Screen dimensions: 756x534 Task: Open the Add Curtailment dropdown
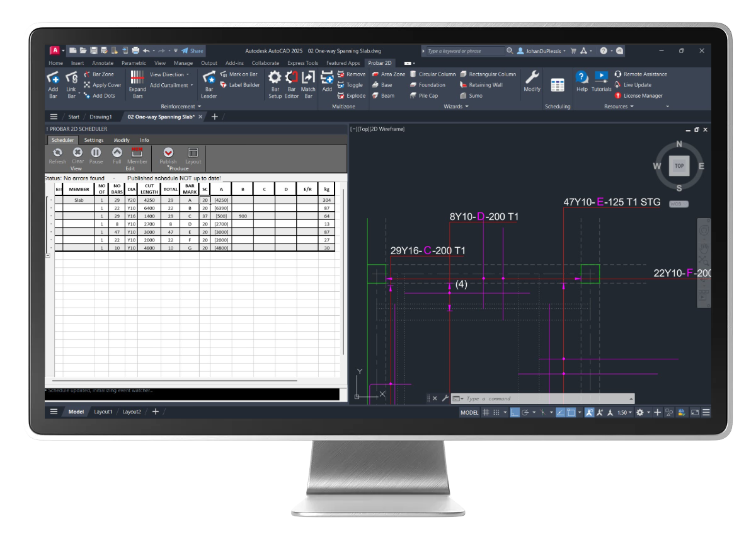coord(172,85)
